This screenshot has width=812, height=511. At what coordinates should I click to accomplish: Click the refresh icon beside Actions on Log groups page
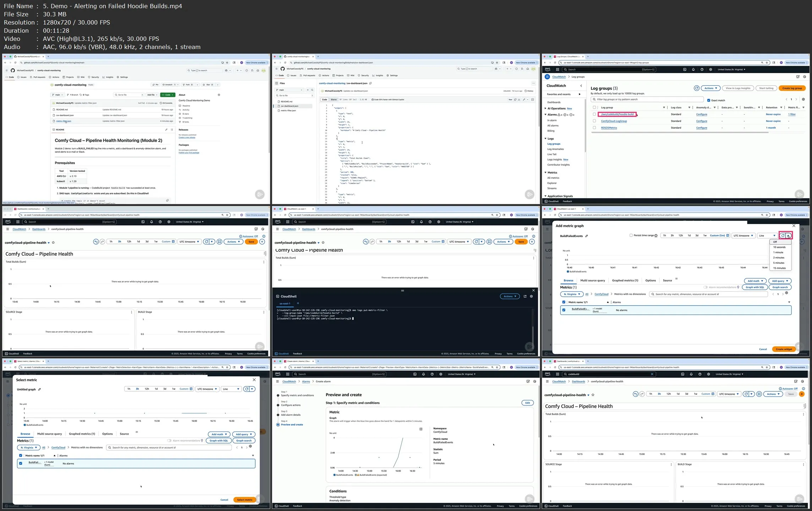pos(697,88)
